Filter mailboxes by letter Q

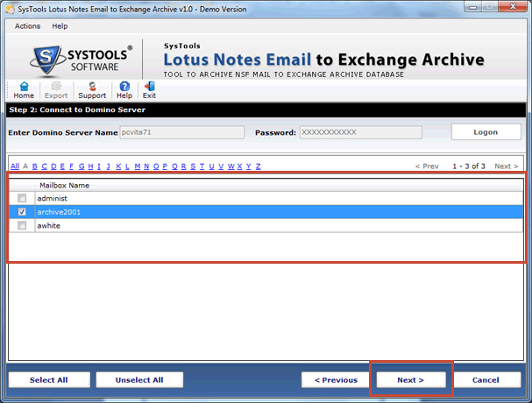click(174, 166)
